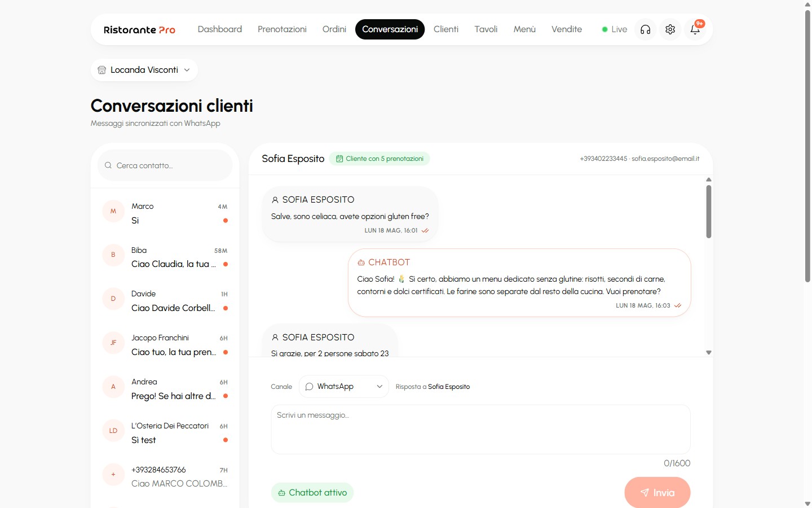Viewport: 812px width, 508px height.
Task: Click 'Risposta a Sofia Esposito' label
Action: pyautogui.click(x=433, y=387)
